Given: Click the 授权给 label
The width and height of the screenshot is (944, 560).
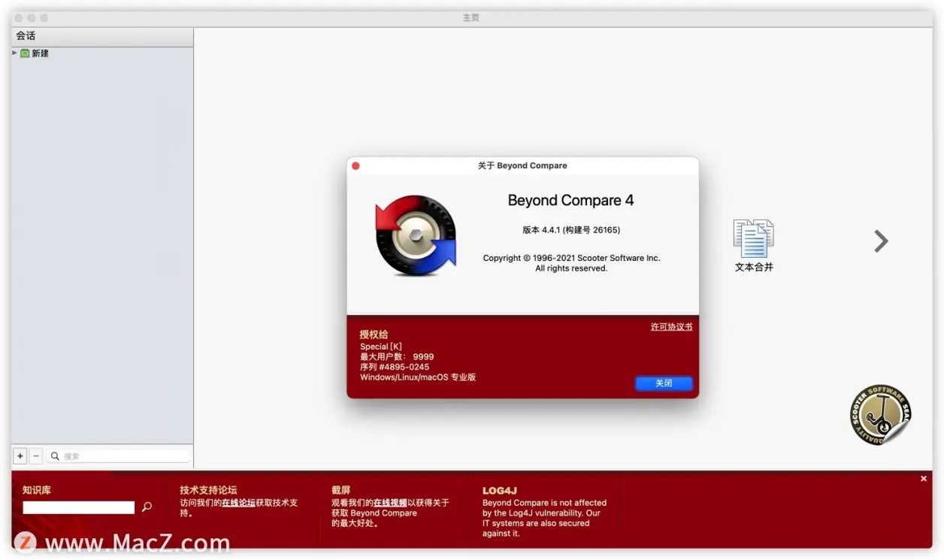Looking at the screenshot, I should click(x=374, y=334).
